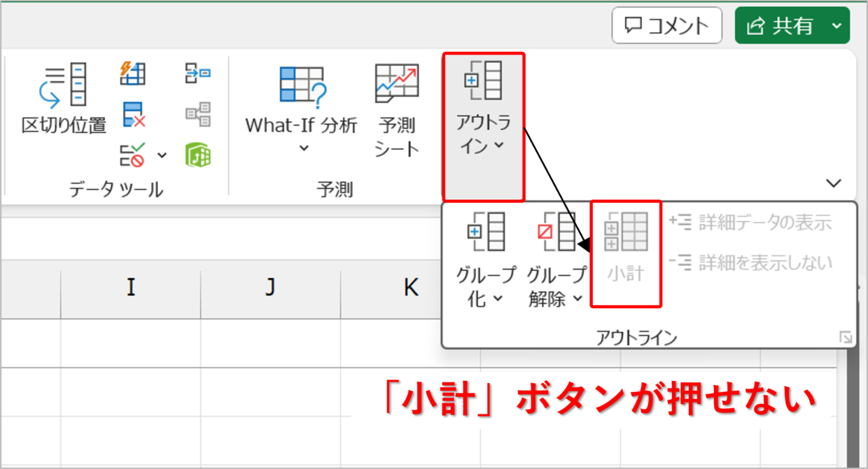Click the 予測シート forecast sheet button

(397, 110)
